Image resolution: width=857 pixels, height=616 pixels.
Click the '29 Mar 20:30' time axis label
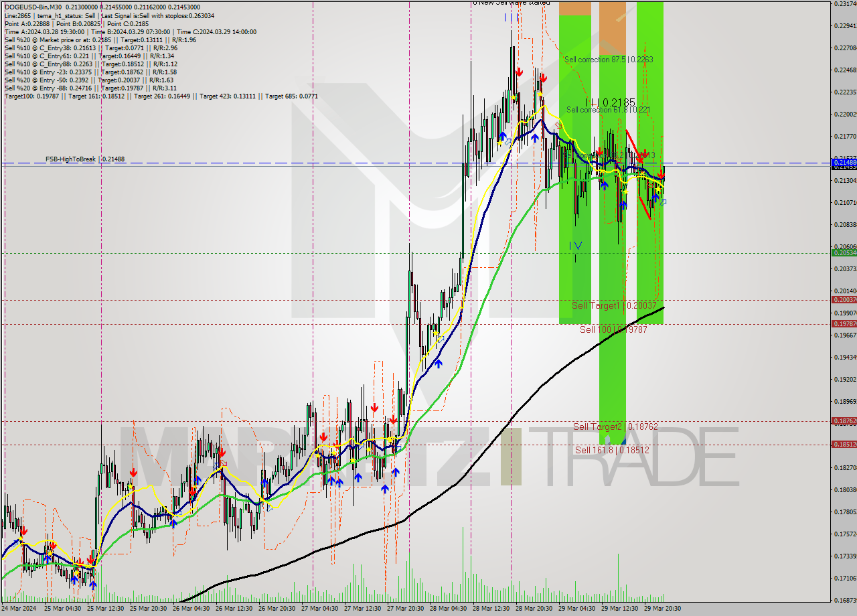click(662, 609)
